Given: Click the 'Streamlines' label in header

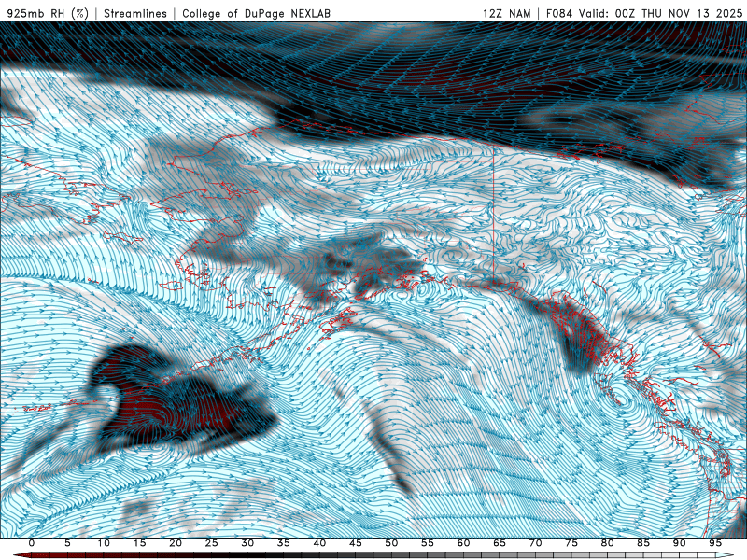Looking at the screenshot, I should [x=135, y=13].
